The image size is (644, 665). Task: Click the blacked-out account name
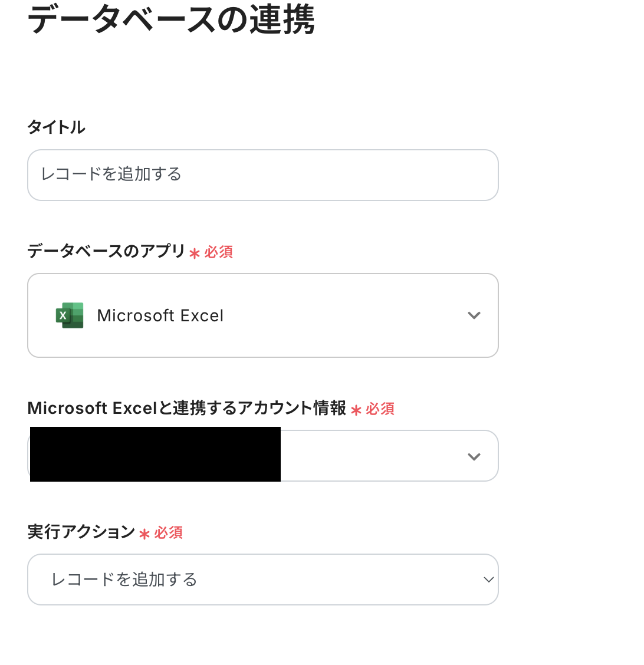(x=155, y=455)
